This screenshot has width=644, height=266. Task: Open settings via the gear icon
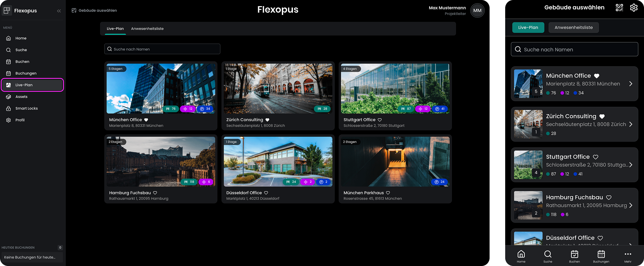point(634,8)
